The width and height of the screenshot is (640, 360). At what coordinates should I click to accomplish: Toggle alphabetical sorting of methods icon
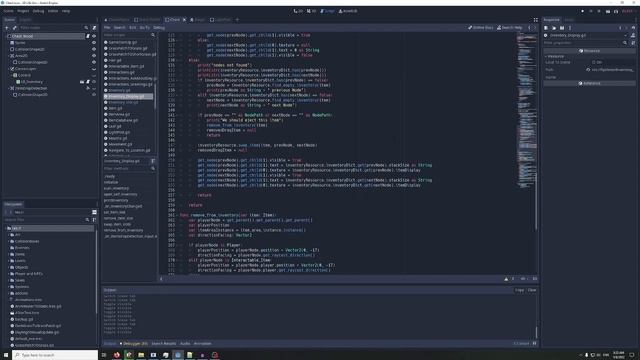click(153, 161)
